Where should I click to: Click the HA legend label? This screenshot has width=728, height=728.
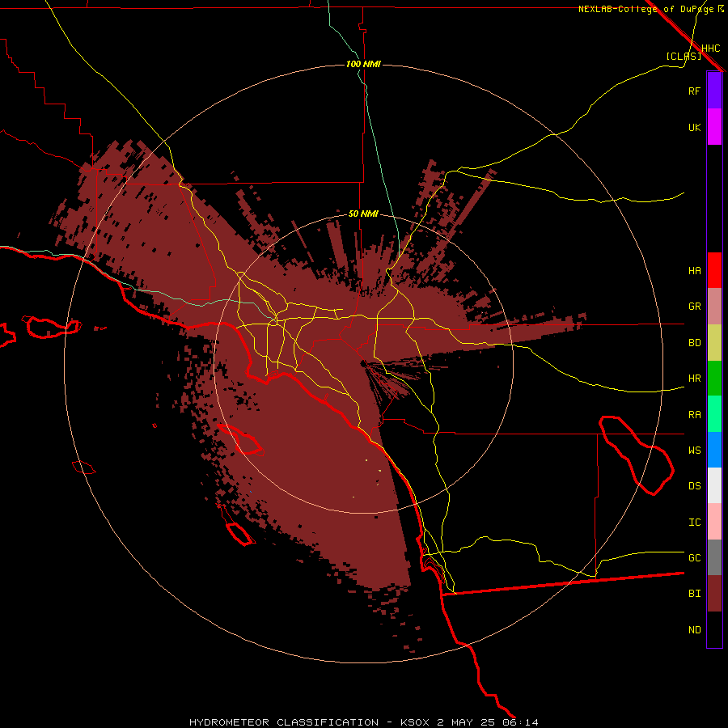pos(695,271)
